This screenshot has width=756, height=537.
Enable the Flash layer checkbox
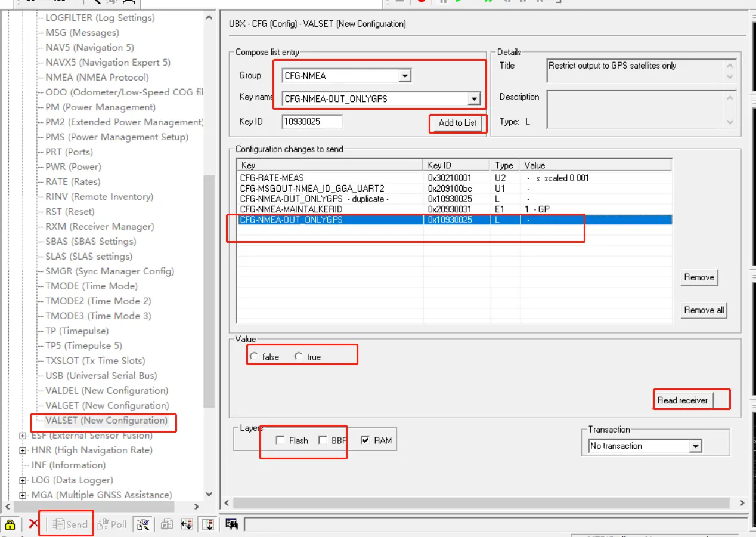280,440
